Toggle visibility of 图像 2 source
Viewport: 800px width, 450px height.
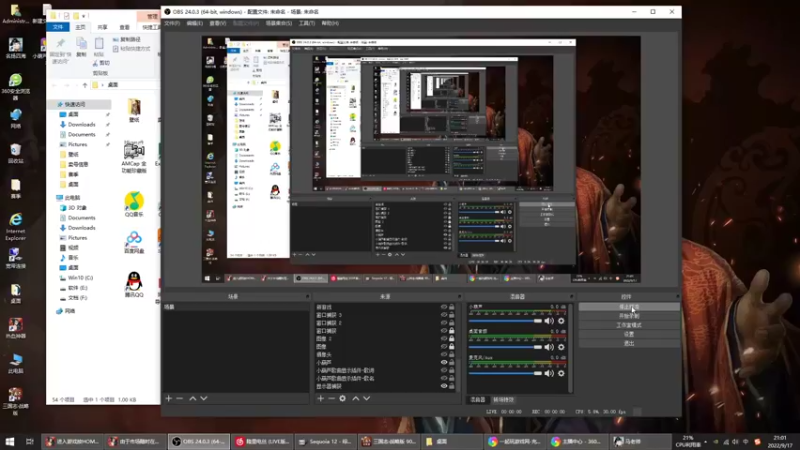444,338
